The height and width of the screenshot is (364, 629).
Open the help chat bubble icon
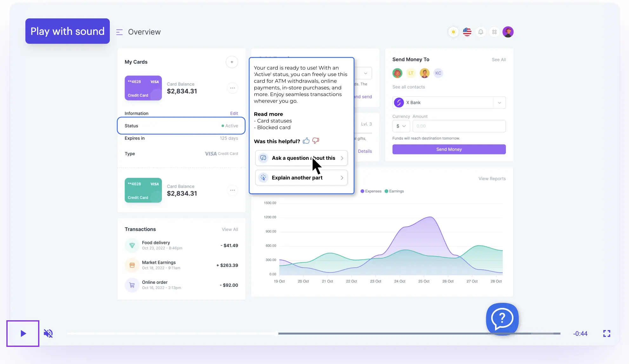pos(502,318)
